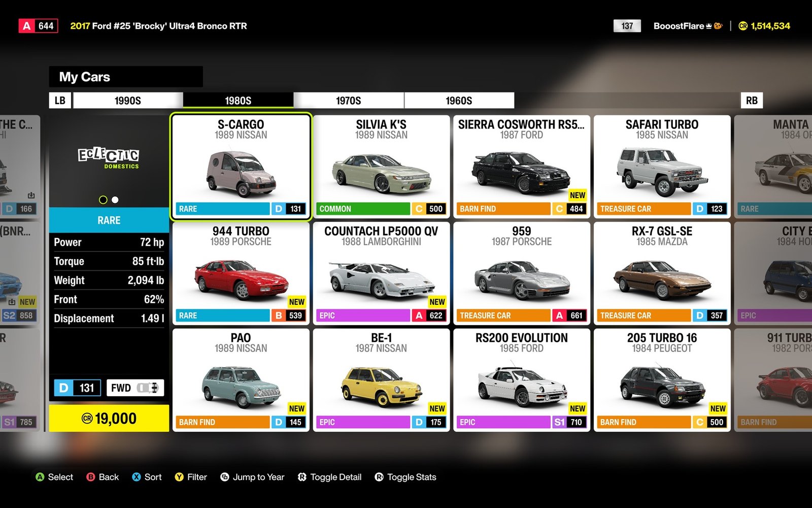The image size is (812, 508).
Task: Click the Front 62% stat row
Action: (109, 299)
